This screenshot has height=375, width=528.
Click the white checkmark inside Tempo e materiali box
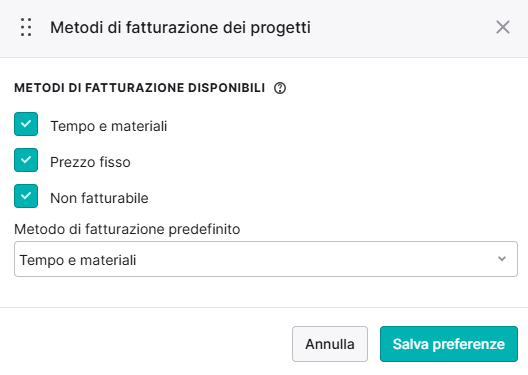(x=26, y=124)
